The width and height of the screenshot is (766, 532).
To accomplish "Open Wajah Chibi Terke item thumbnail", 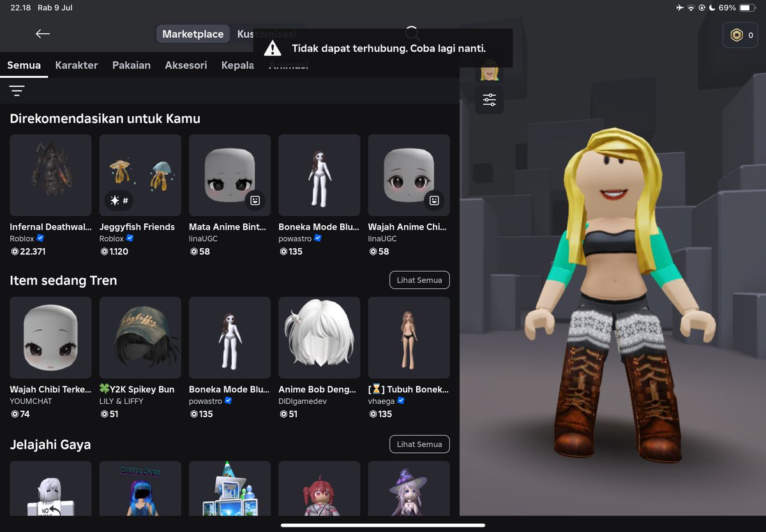I will [x=50, y=337].
